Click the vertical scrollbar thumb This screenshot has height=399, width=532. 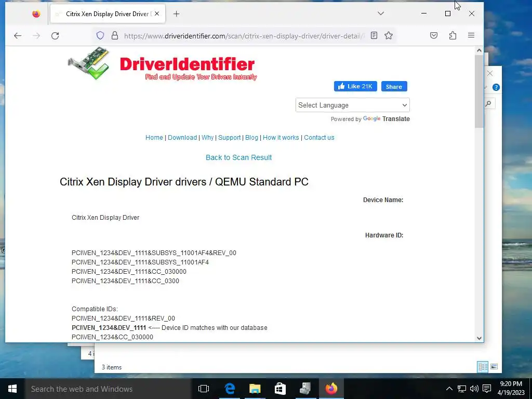click(x=478, y=91)
